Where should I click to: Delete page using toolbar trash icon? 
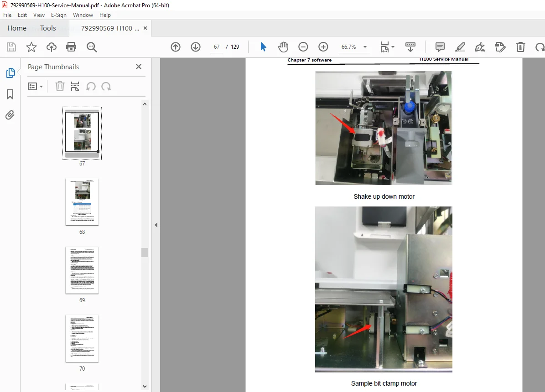coord(520,47)
